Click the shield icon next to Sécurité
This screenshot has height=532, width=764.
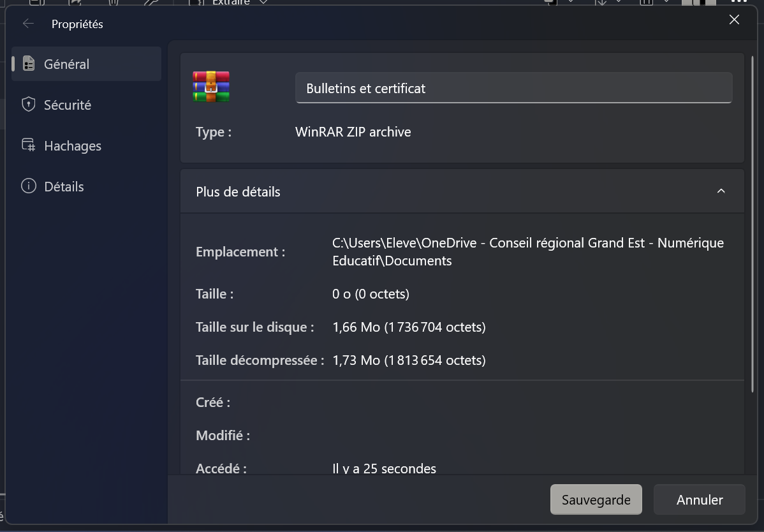pyautogui.click(x=28, y=105)
